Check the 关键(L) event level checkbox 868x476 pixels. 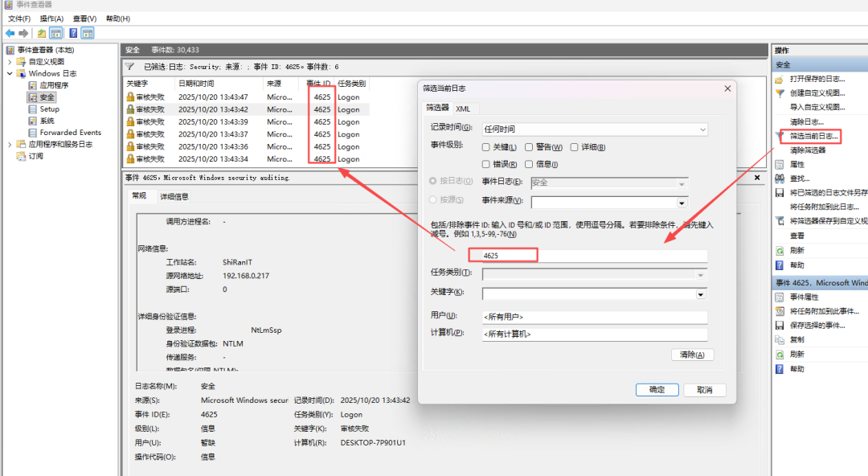coord(485,147)
